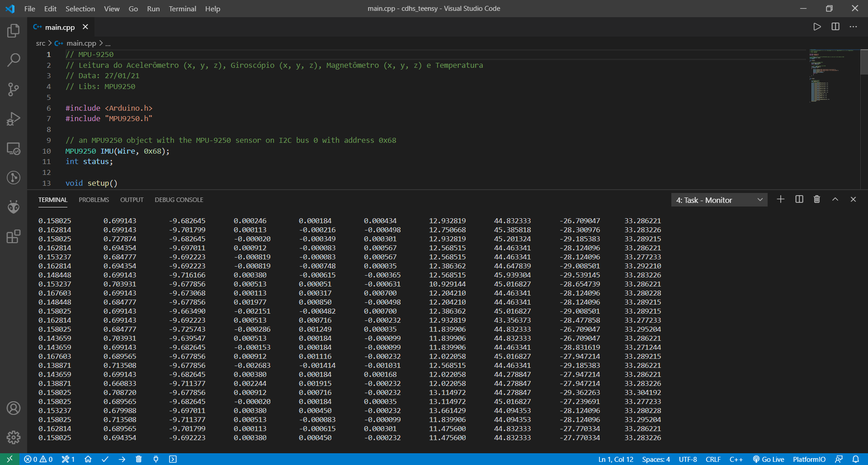The height and width of the screenshot is (465, 868).
Task: Change line ending via CRLF status item
Action: click(713, 459)
